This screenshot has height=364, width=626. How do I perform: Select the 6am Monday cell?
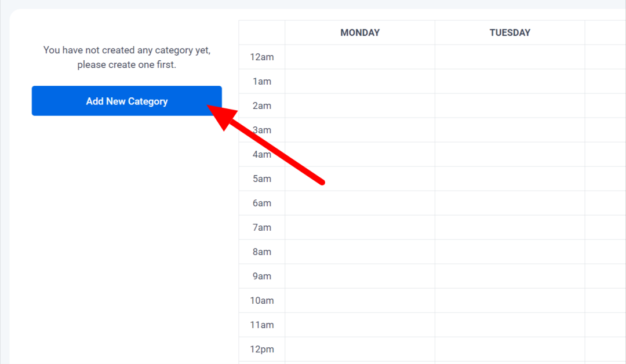coord(359,203)
